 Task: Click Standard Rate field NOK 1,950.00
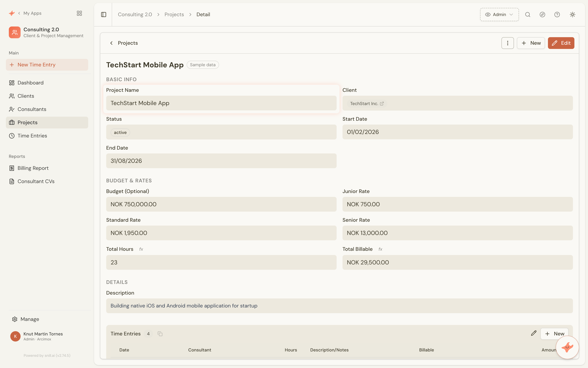coord(221,233)
